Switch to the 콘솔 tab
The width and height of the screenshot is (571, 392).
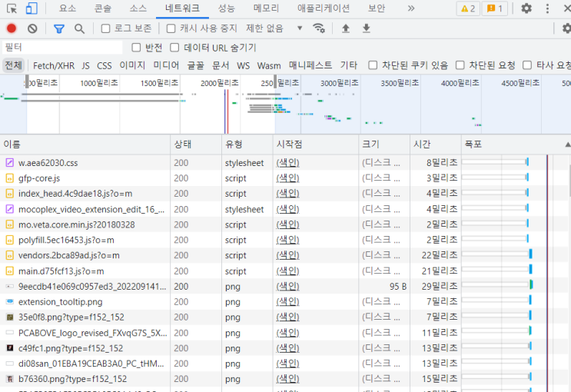103,8
